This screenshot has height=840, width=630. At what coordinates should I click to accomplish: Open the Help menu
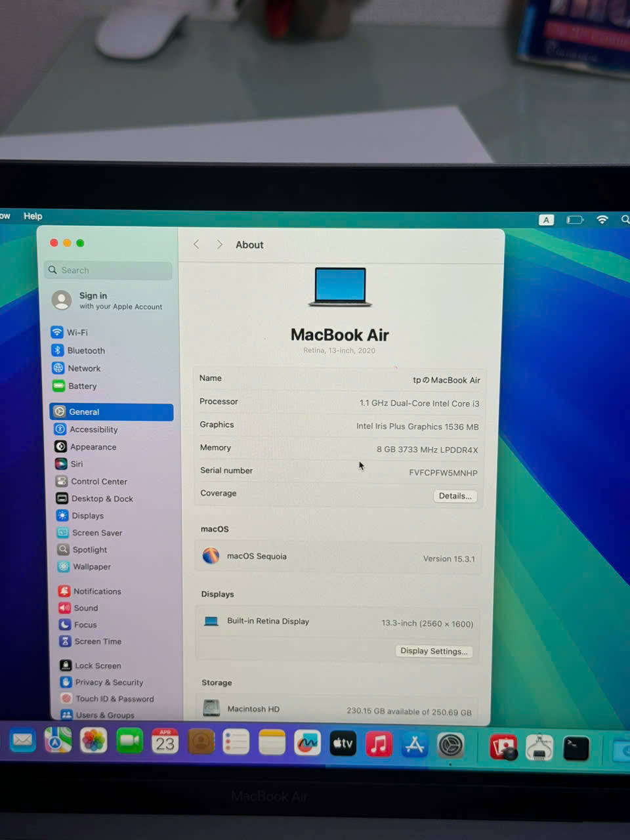click(x=33, y=216)
